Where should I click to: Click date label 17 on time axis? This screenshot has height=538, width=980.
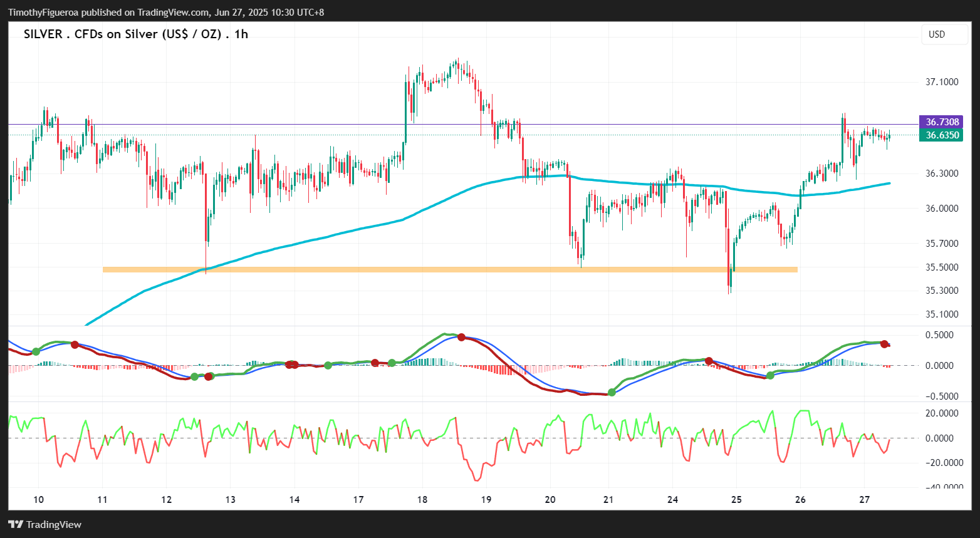pyautogui.click(x=358, y=500)
